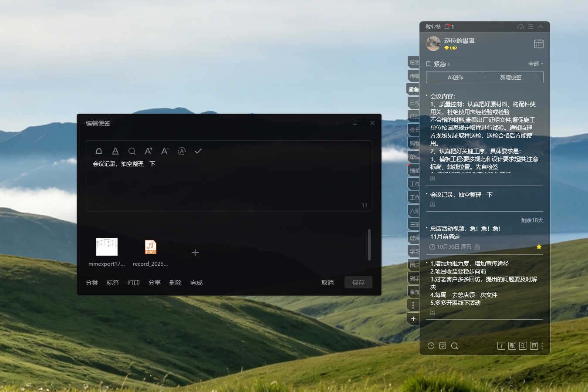Open the clock icon in the bottom bar
The width and height of the screenshot is (588, 392).
(x=431, y=346)
